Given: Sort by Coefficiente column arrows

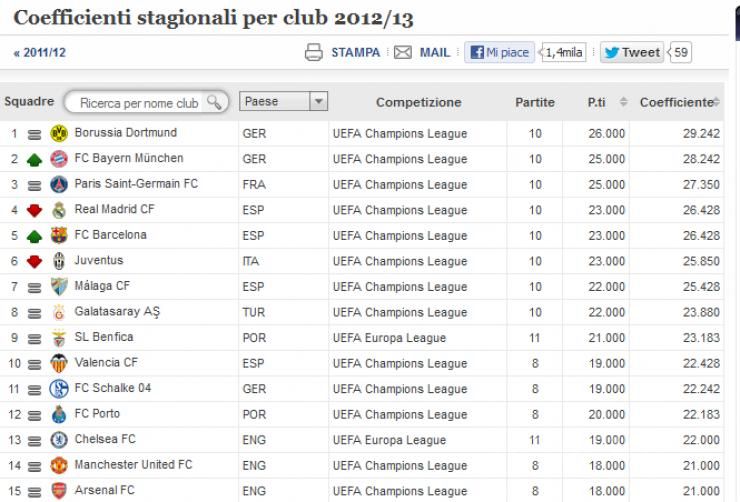Looking at the screenshot, I should point(716,101).
